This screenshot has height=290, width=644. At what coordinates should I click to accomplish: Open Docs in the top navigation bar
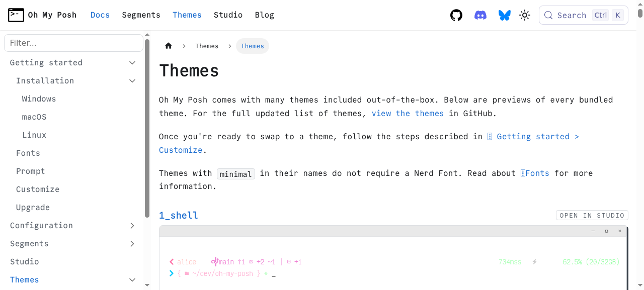[x=100, y=15]
